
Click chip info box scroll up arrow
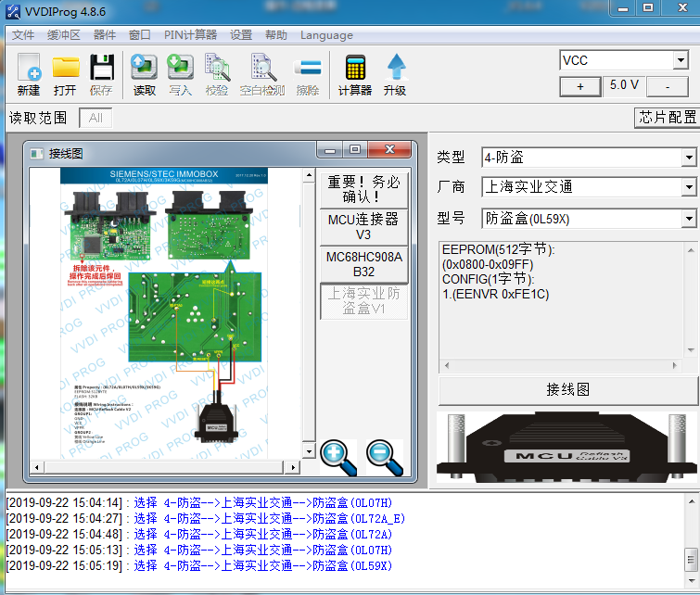(x=690, y=250)
